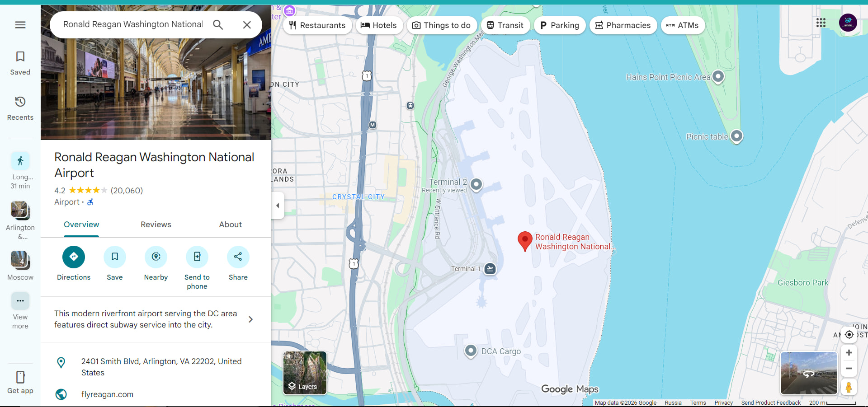Screen dimensions: 868x407
Task: Get directions to the airport
Action: (73, 257)
